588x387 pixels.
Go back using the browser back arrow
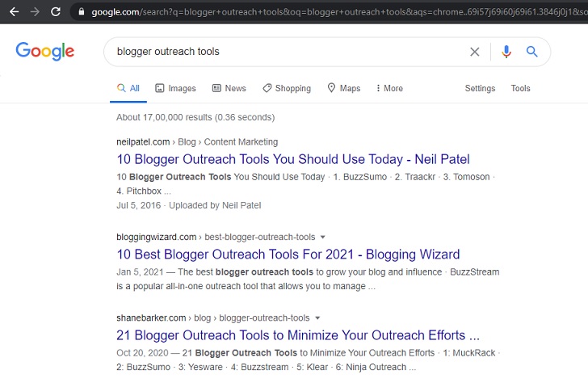15,12
